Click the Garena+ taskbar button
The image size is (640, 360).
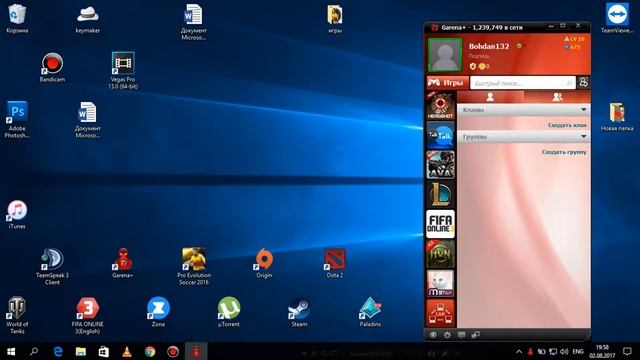196,351
